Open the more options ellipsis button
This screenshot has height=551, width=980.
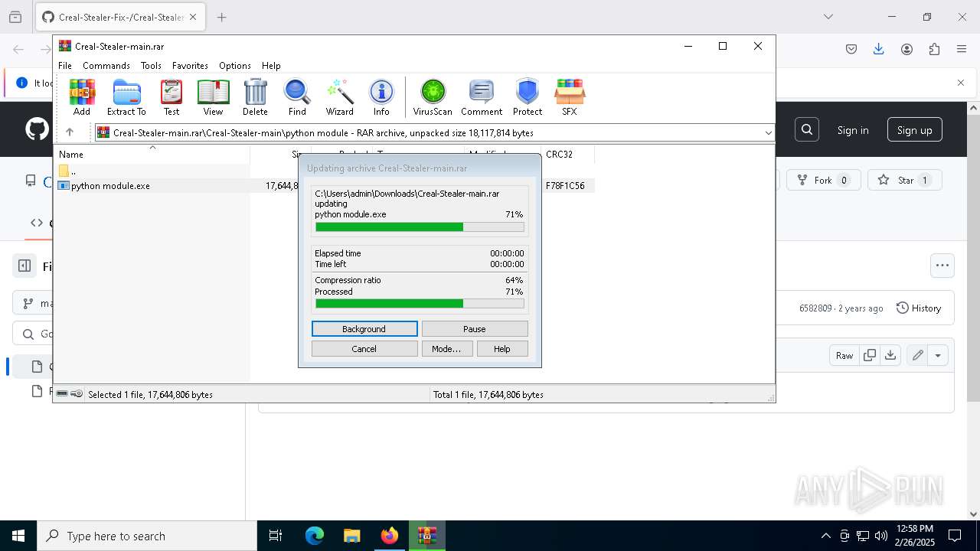(942, 266)
